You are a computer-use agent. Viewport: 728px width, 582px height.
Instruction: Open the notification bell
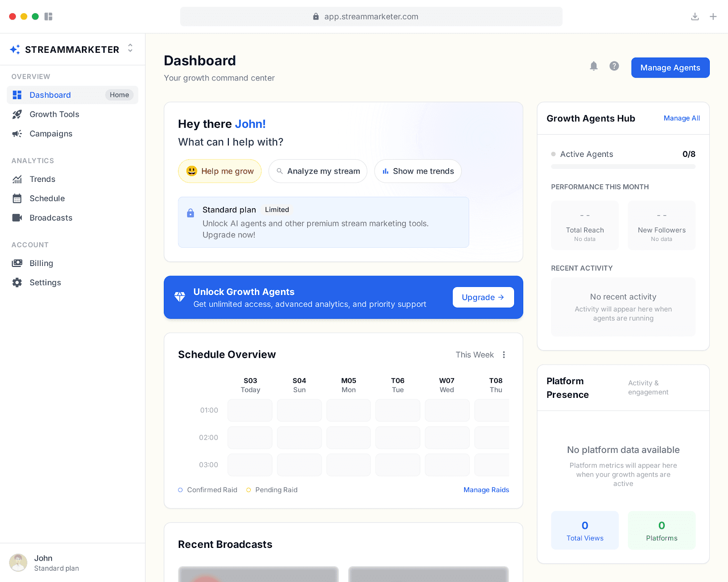click(593, 66)
